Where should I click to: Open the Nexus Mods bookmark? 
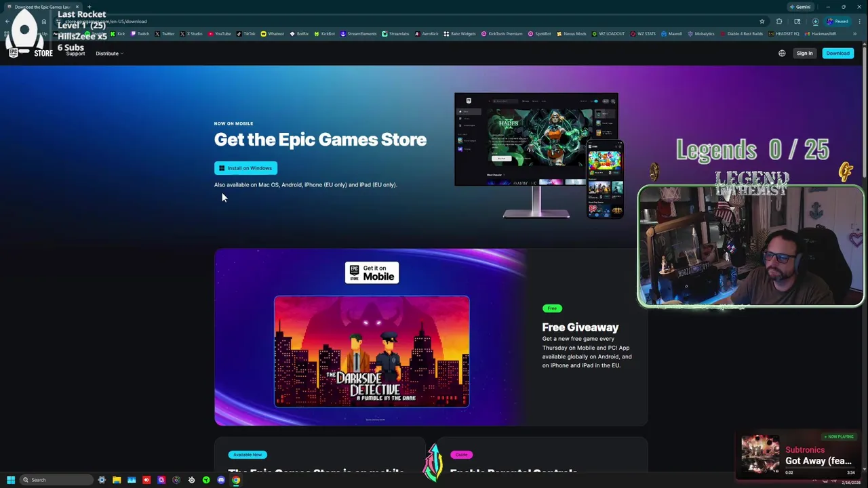click(x=571, y=33)
